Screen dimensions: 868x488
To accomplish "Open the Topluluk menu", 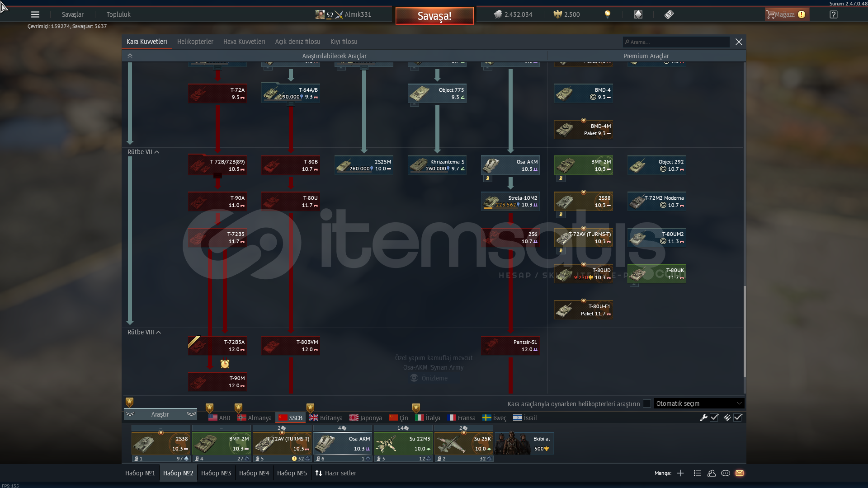I will click(x=118, y=14).
